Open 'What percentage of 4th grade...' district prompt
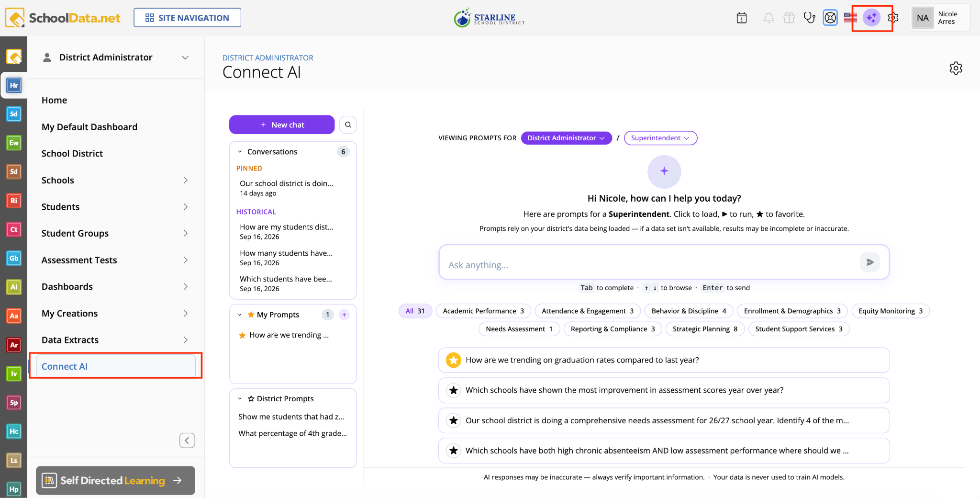Screen dimensions: 980x498 click(x=292, y=433)
